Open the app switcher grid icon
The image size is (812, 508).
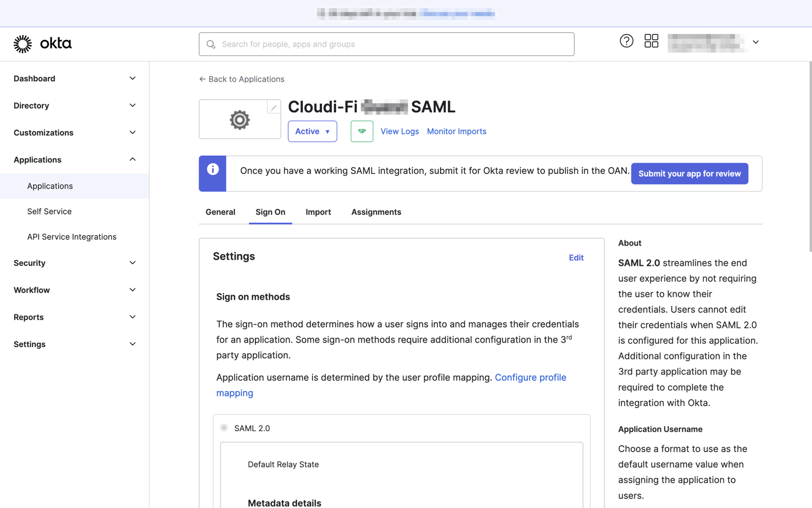tap(651, 41)
